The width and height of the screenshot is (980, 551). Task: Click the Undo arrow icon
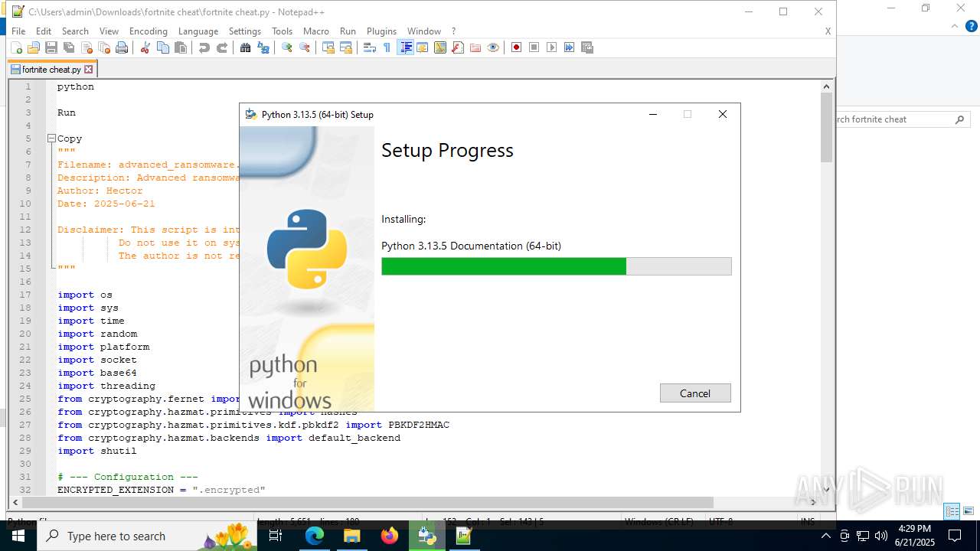[204, 47]
